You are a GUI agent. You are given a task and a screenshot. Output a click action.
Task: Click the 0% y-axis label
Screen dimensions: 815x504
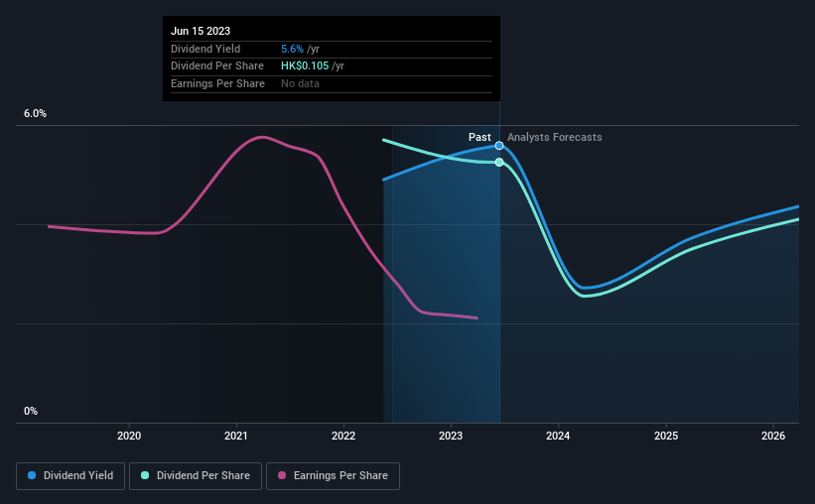[31, 411]
